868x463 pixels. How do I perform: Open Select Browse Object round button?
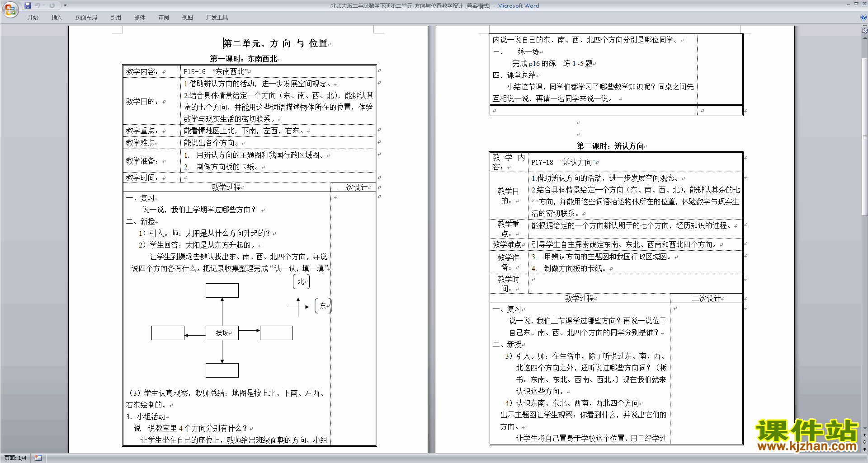[x=865, y=442]
